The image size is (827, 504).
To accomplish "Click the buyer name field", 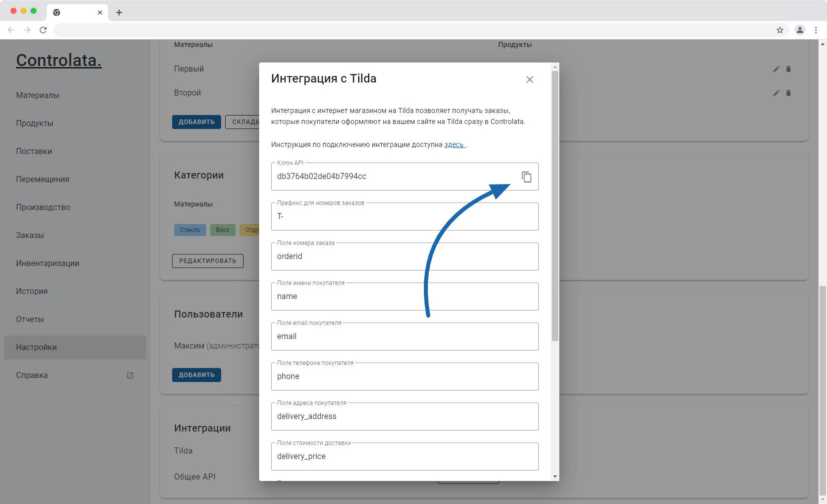I will coord(405,296).
